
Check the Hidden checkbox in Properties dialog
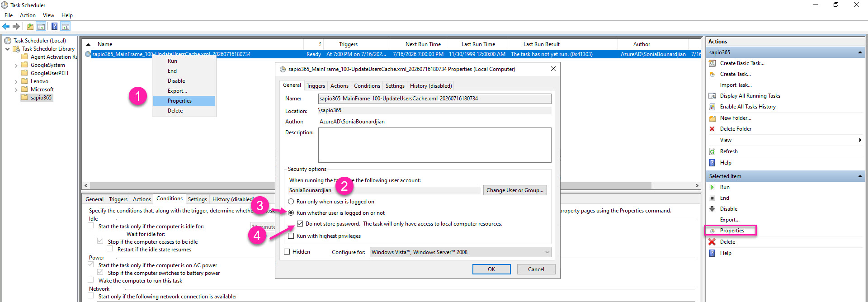point(287,252)
